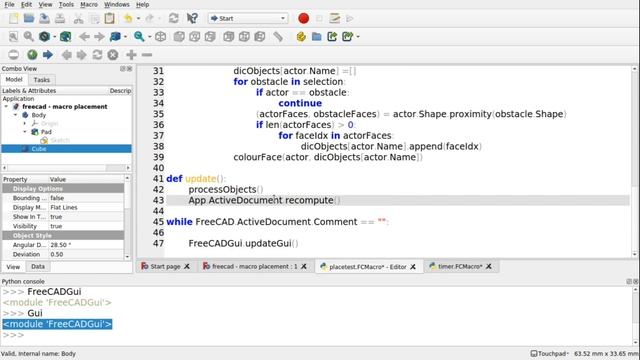Switch to isometric view cube icon

point(160,37)
